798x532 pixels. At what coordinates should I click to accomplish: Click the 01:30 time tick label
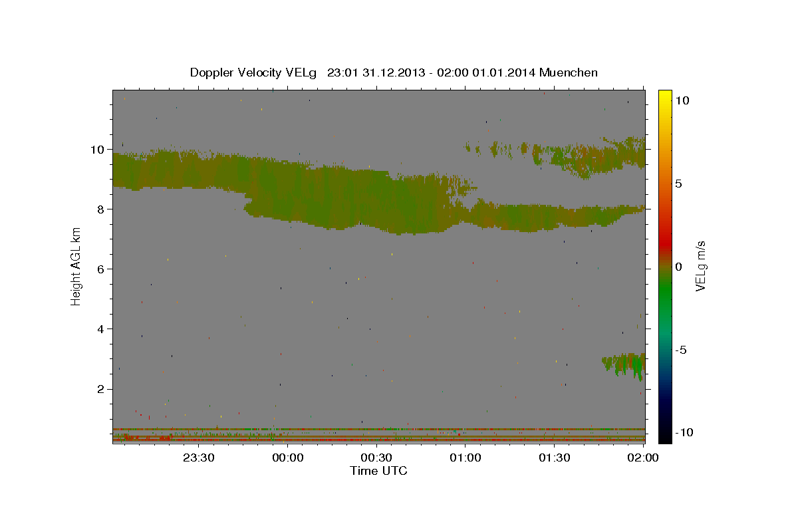[x=555, y=458]
